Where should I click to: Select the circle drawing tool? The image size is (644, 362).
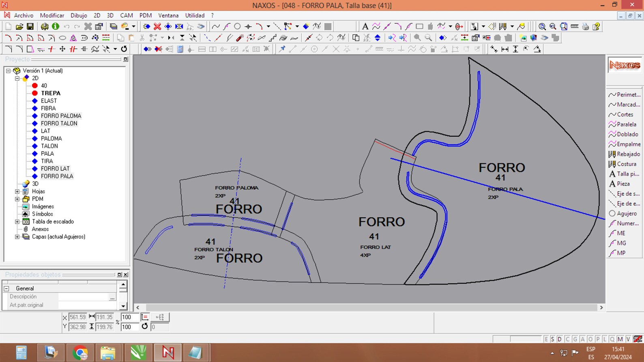coord(237,26)
